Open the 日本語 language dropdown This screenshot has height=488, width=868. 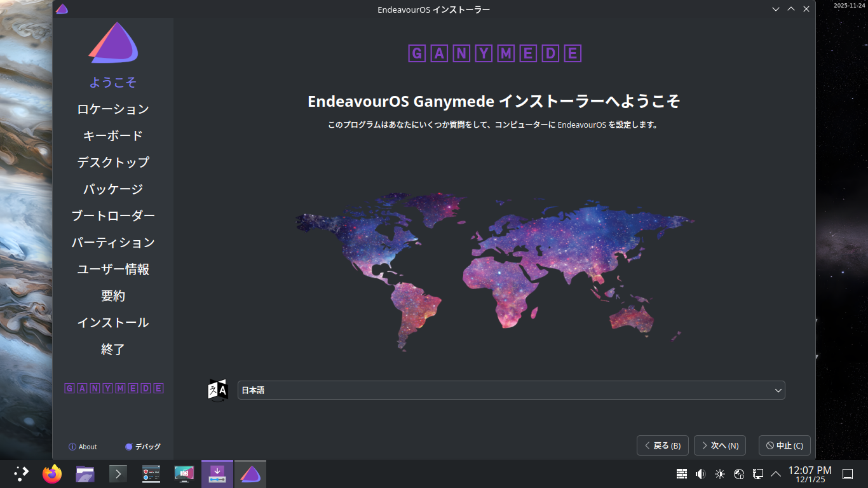point(512,390)
